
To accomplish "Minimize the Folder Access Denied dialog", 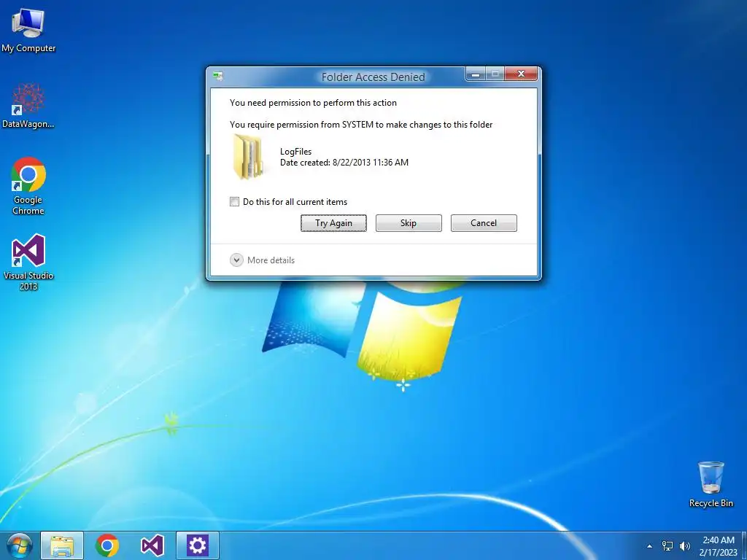I will click(476, 74).
